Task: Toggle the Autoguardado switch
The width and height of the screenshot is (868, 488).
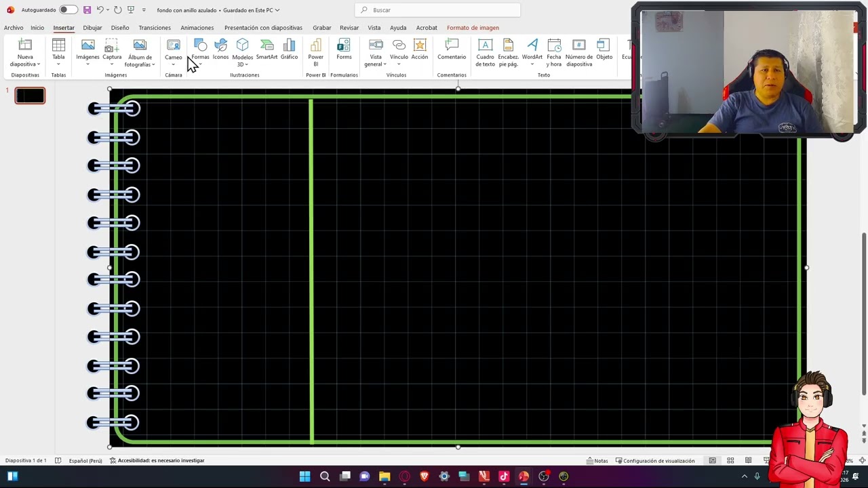Action: pyautogui.click(x=68, y=10)
